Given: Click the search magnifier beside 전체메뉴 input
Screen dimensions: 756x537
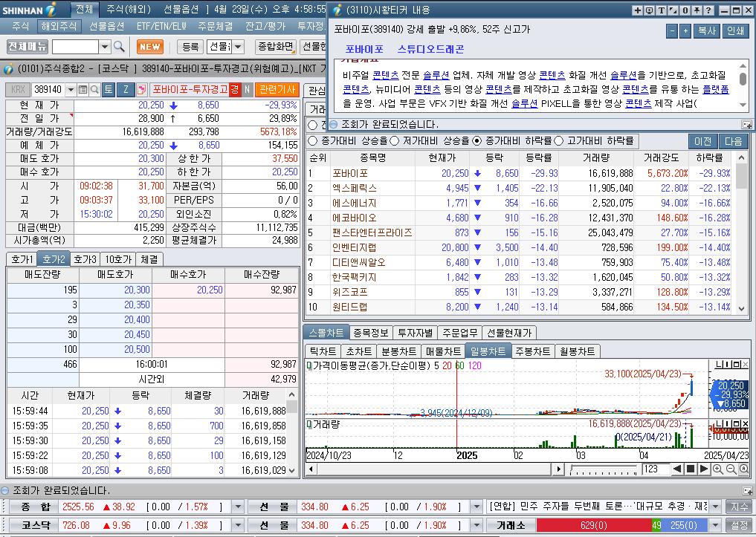Looking at the screenshot, I should pos(119,47).
